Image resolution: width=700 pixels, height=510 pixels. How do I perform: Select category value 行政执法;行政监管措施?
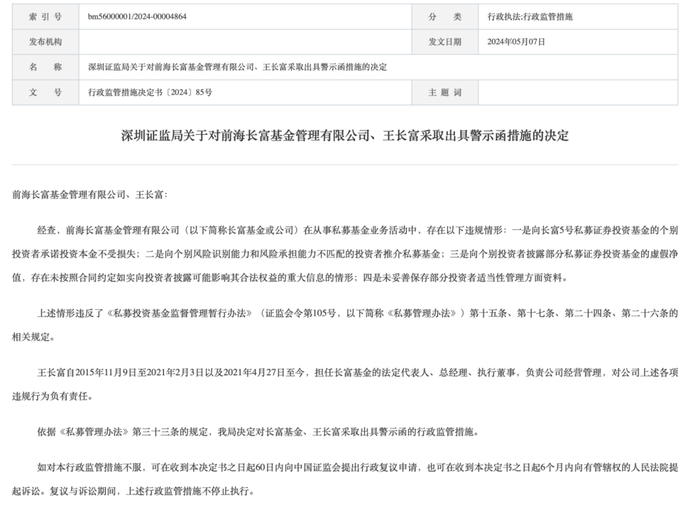pyautogui.click(x=530, y=17)
